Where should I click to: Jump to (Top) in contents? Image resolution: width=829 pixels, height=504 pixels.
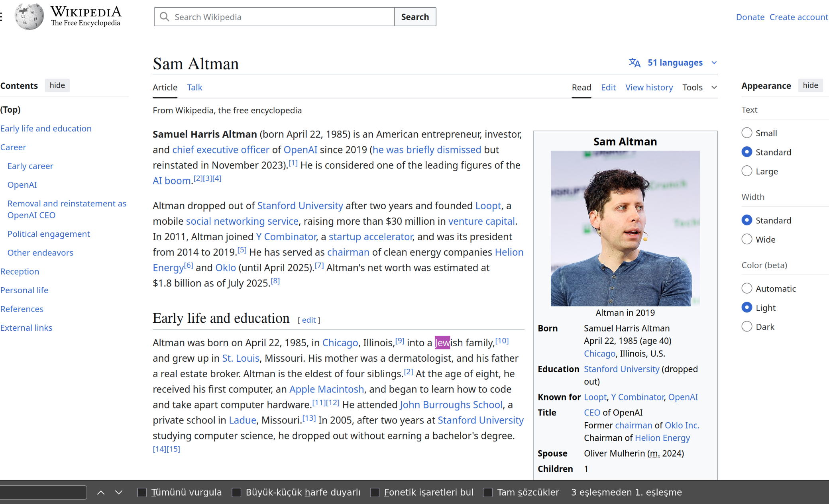point(10,110)
